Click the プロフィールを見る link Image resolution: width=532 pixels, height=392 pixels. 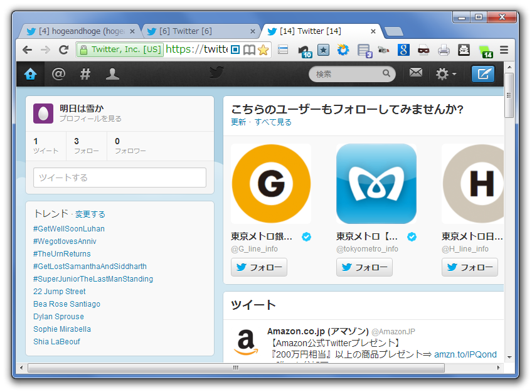(x=90, y=119)
